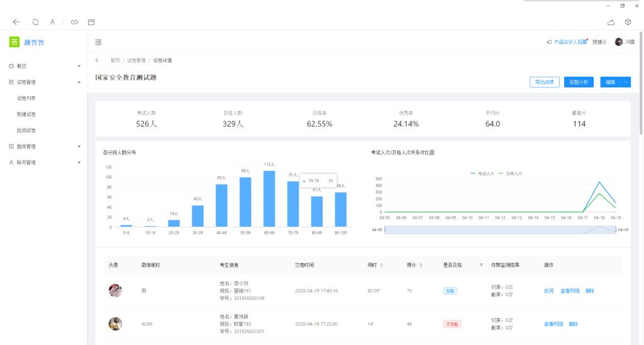Open 新建试卷 in sidebar

(26, 114)
